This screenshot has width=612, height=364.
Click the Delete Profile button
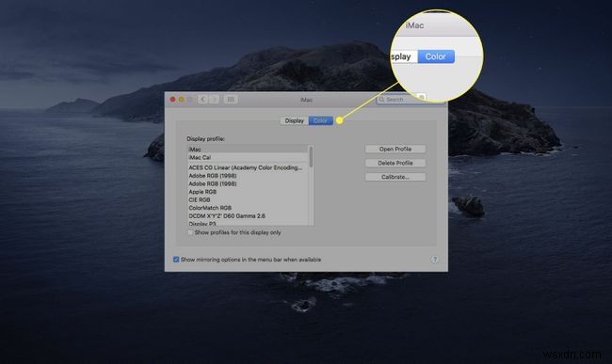(395, 163)
